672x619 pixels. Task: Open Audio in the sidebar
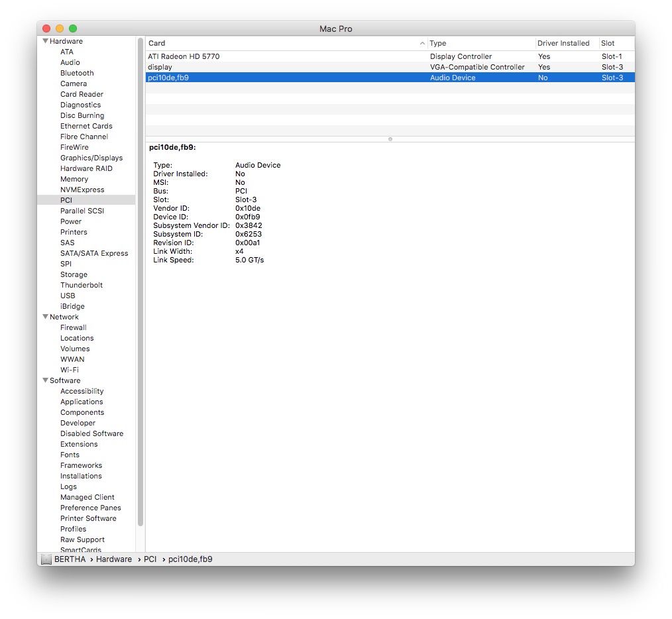pyautogui.click(x=70, y=62)
